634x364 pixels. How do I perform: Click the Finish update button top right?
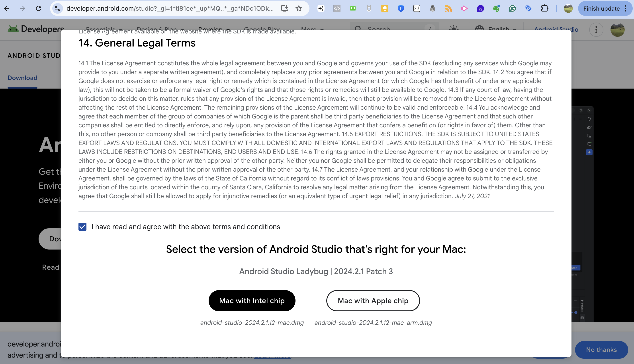coord(602,8)
